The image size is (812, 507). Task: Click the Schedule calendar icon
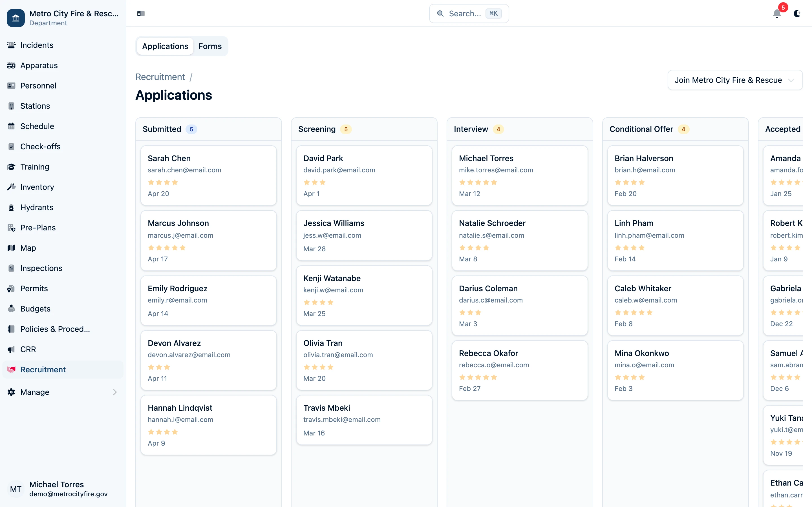pos(11,126)
